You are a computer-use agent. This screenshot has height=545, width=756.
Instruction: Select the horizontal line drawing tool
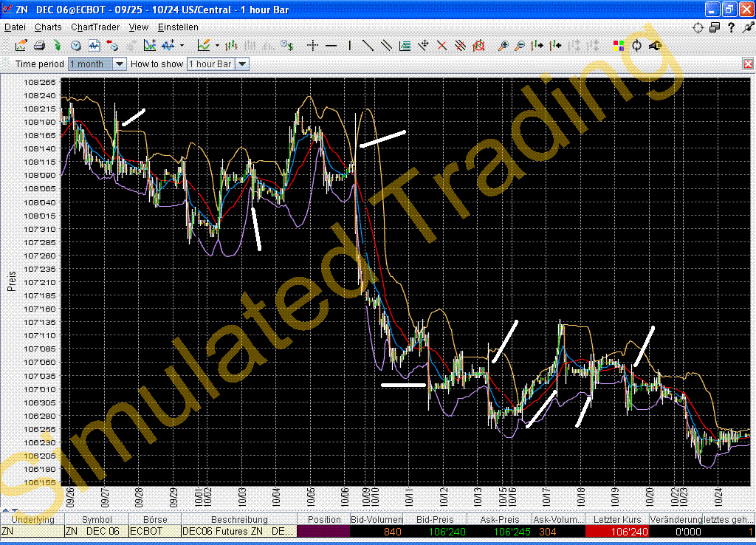coord(331,46)
